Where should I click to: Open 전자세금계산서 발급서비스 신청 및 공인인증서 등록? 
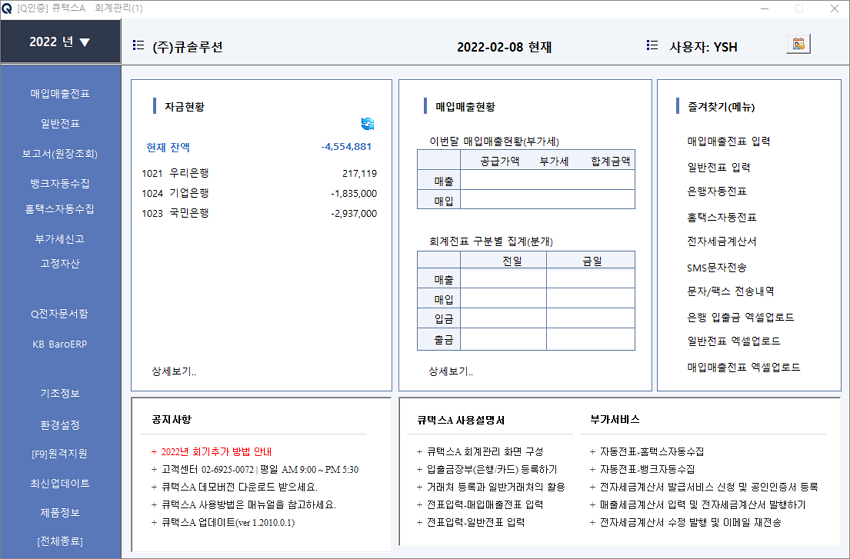[709, 487]
